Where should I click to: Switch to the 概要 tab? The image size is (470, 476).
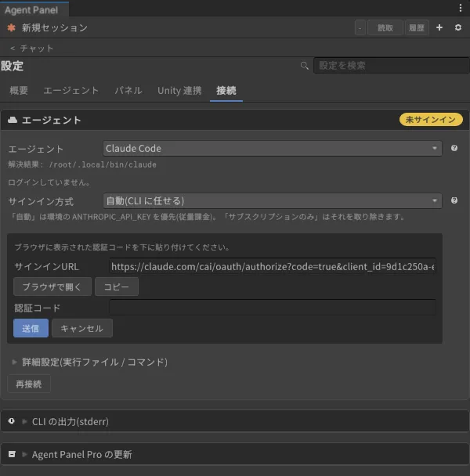(19, 91)
